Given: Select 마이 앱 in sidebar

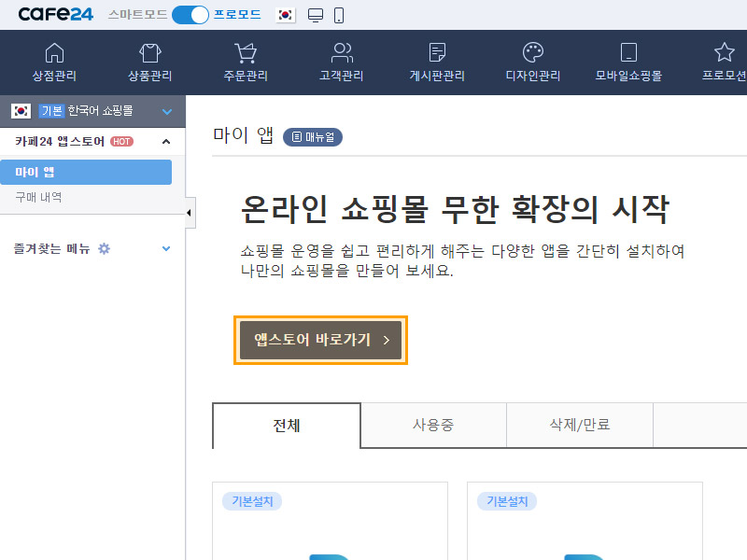Looking at the screenshot, I should [86, 172].
